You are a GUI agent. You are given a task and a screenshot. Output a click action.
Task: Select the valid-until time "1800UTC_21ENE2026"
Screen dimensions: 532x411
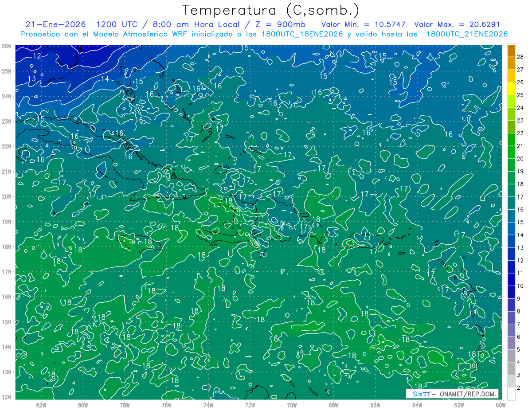coord(467,34)
